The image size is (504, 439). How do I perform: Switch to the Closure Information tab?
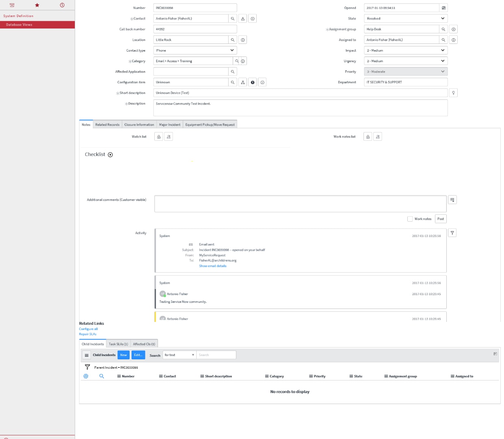[x=139, y=125]
